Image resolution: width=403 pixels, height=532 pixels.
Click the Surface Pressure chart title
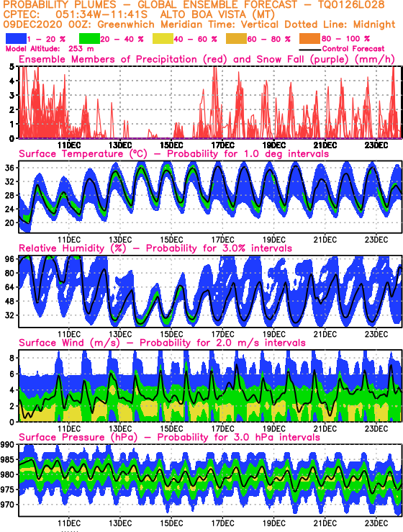(169, 437)
